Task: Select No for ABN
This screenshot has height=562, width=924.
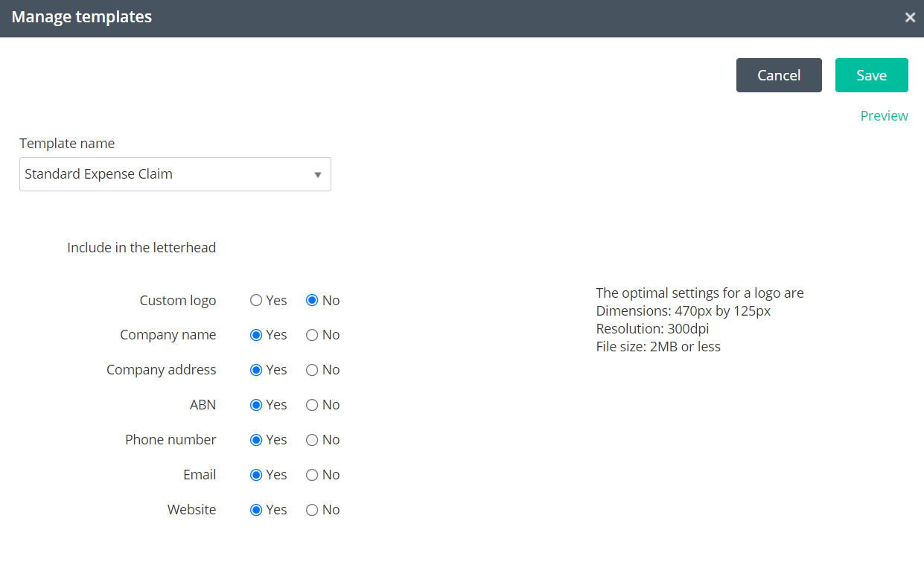Action: point(312,405)
